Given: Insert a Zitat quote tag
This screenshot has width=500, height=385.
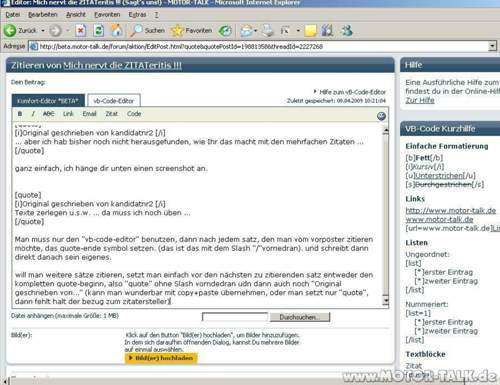Looking at the screenshot, I should 111,114.
